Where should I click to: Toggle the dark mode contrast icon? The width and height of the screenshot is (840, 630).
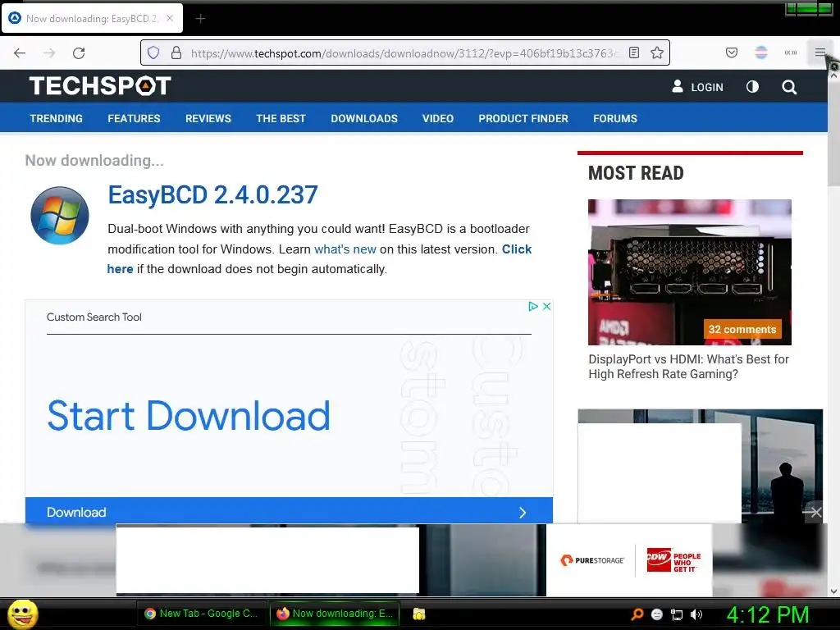coord(752,87)
